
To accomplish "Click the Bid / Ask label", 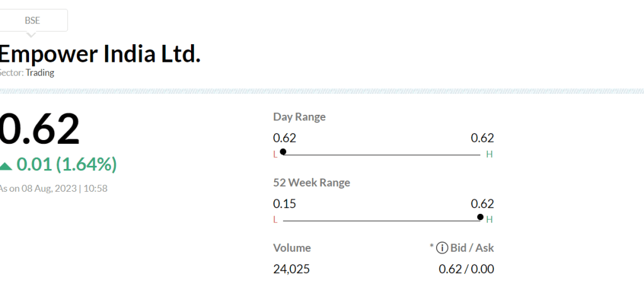I will 472,248.
